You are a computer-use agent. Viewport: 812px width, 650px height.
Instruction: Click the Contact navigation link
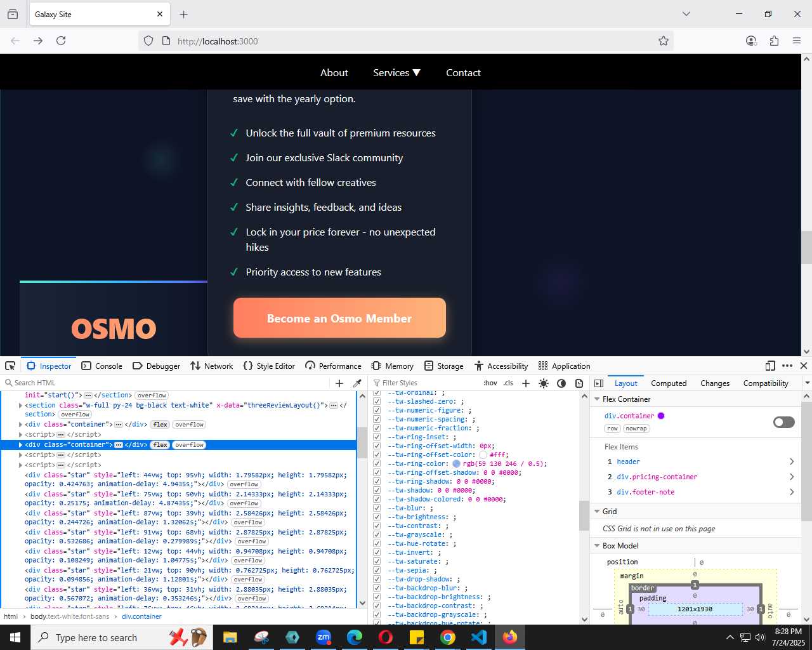[463, 72]
